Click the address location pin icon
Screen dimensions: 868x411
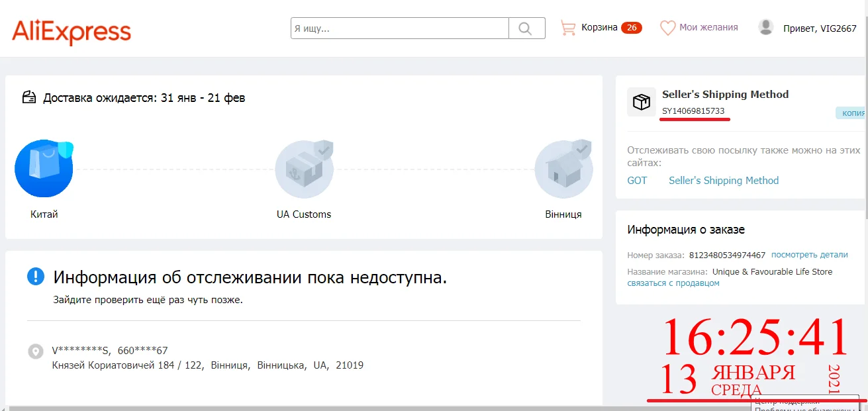[x=36, y=351]
